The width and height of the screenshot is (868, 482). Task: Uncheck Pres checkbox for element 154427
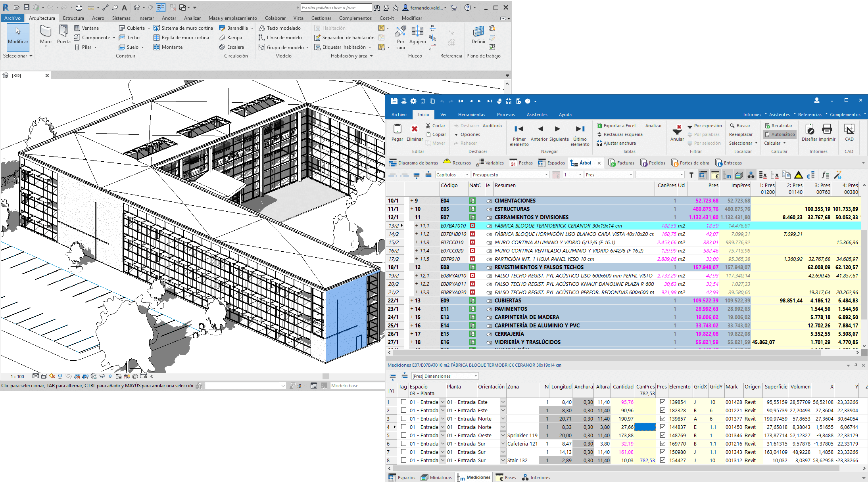pyautogui.click(x=663, y=460)
